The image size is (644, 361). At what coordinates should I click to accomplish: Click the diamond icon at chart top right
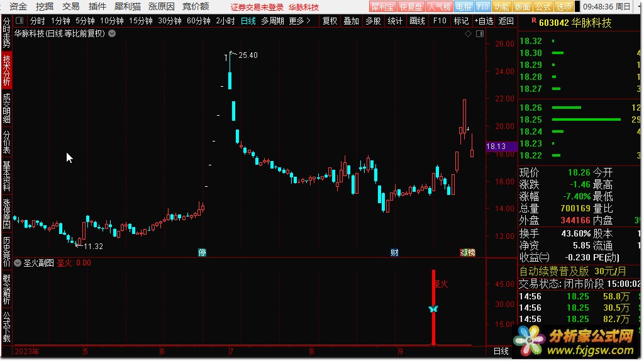coord(468,34)
